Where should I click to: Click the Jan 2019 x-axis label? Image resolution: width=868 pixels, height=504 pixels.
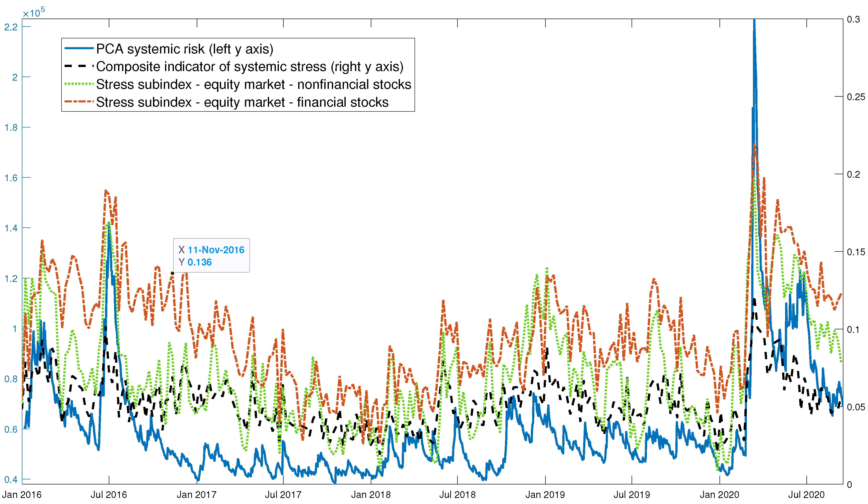[x=545, y=495]
